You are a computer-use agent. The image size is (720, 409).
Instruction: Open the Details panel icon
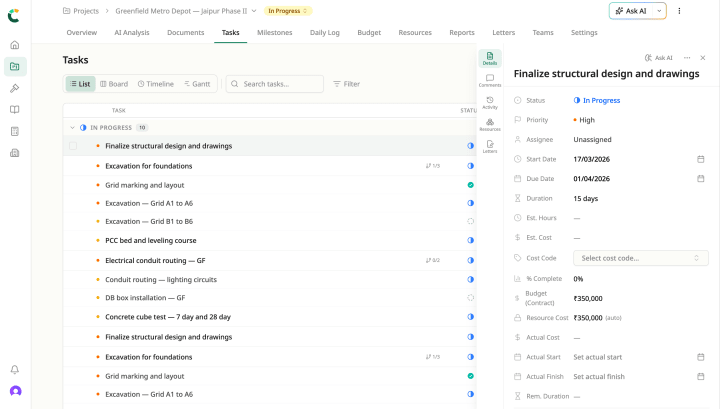tap(489, 58)
